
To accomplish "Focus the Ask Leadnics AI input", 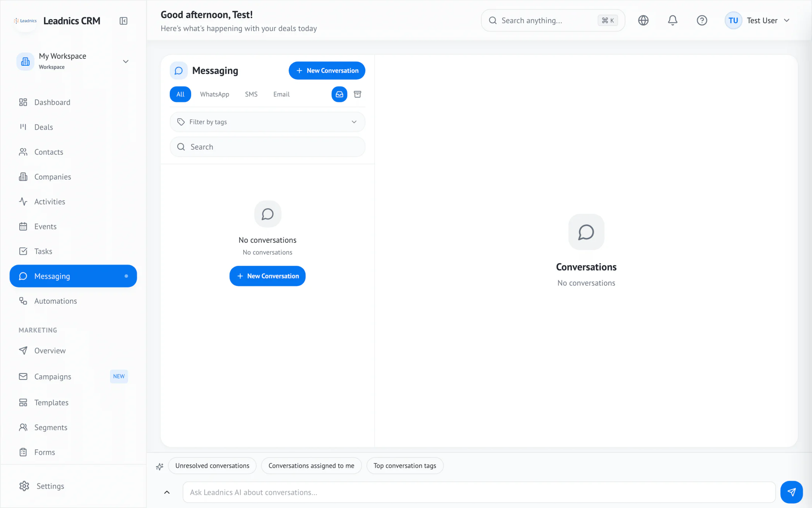I will pyautogui.click(x=479, y=492).
